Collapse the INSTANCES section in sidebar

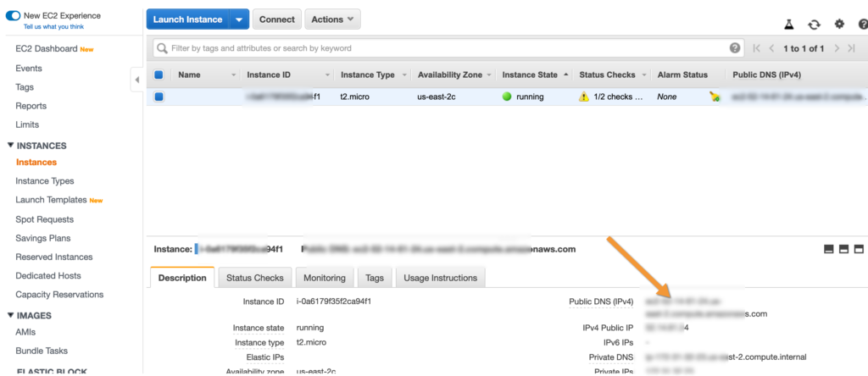click(x=10, y=146)
